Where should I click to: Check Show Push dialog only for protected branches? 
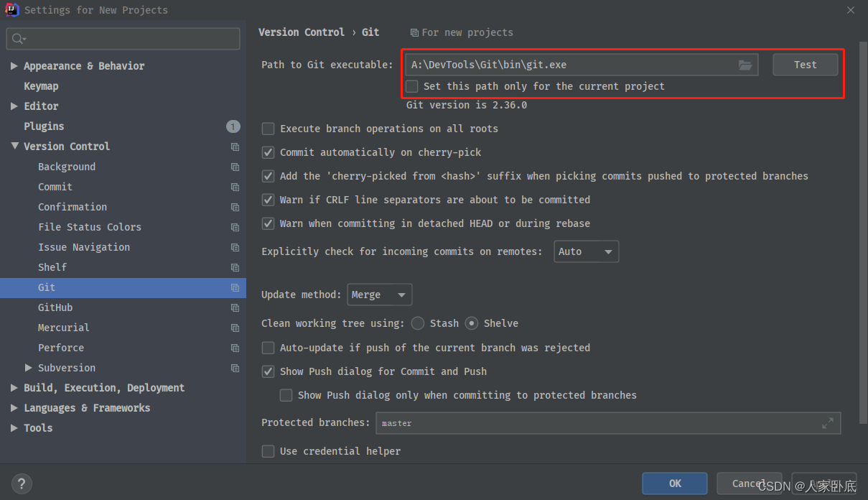(286, 395)
